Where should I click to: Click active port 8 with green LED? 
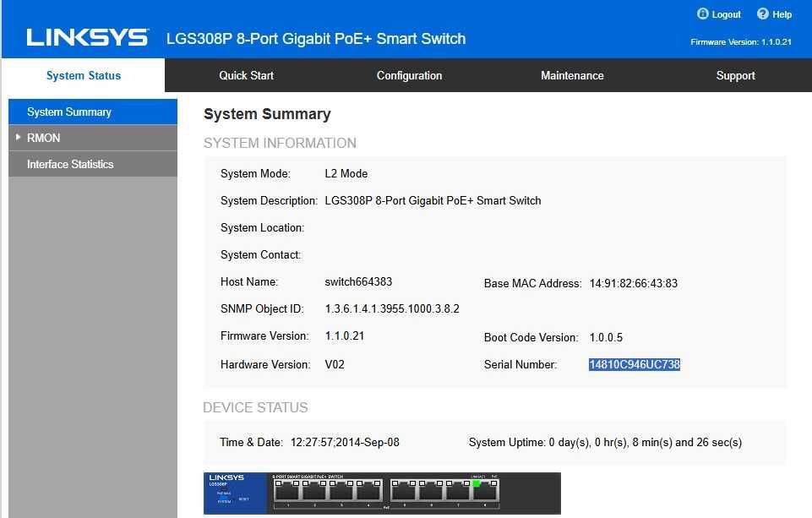[485, 491]
